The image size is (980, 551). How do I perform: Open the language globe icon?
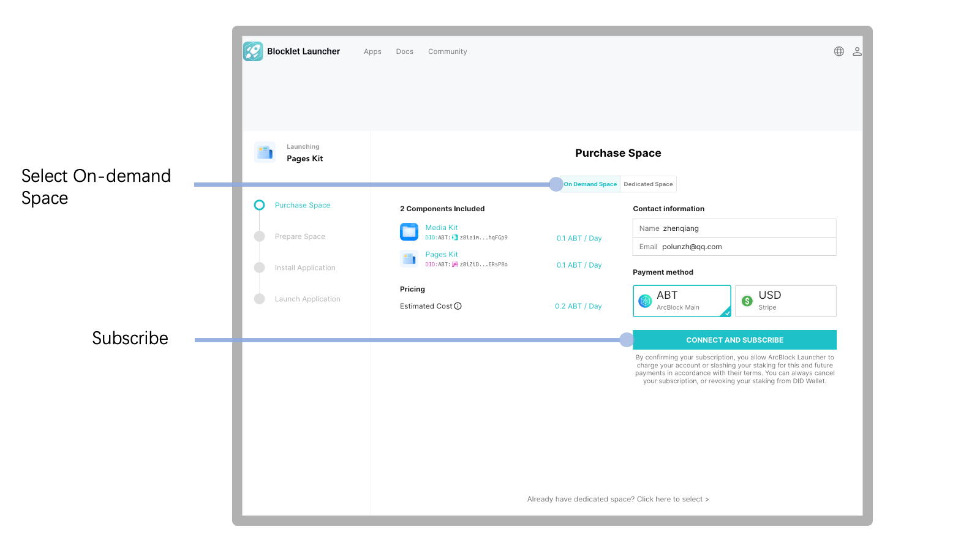pos(839,51)
